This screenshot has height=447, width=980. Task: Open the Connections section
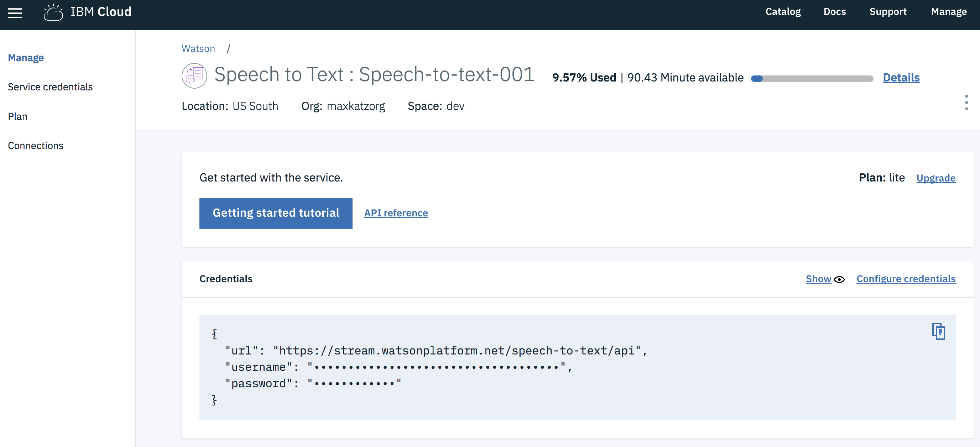tap(35, 146)
